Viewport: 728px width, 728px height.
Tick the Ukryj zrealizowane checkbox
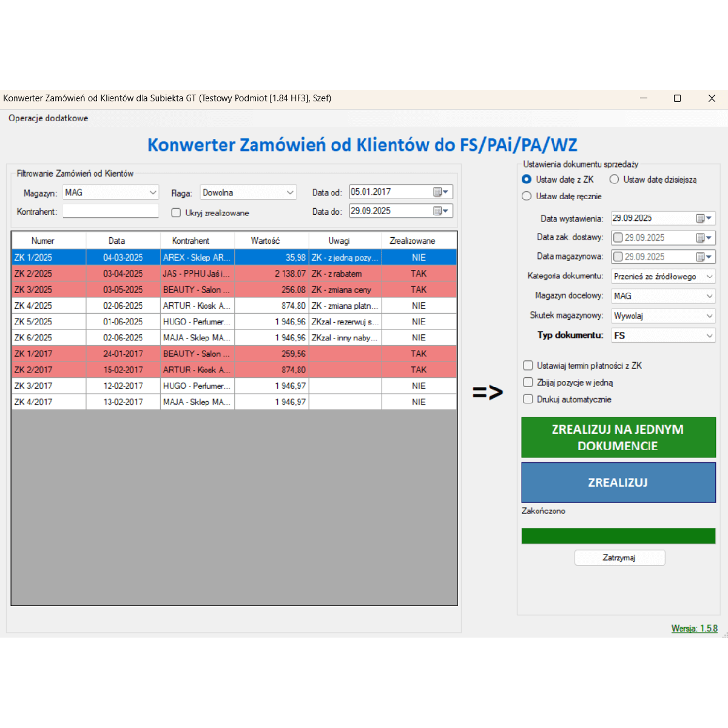(x=176, y=213)
